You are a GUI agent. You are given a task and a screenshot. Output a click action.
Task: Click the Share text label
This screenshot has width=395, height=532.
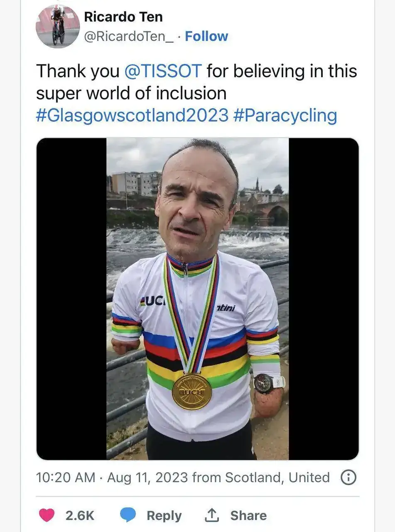pos(248,515)
